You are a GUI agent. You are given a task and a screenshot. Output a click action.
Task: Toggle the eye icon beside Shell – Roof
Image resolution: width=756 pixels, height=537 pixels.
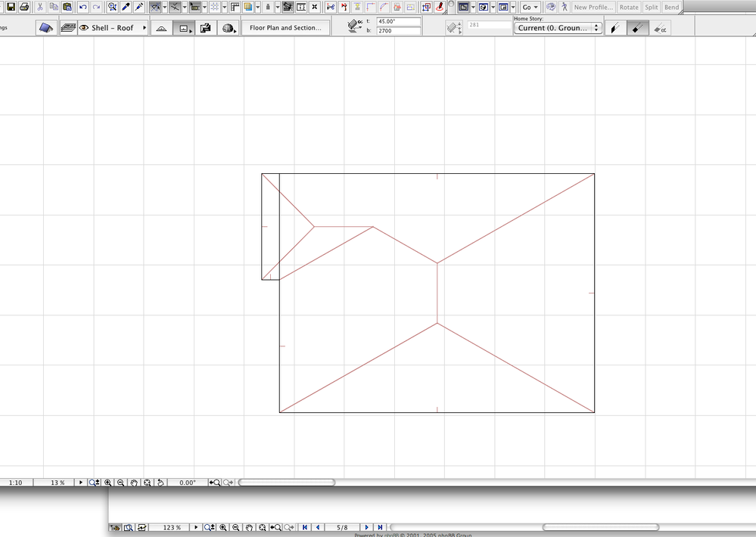(83, 27)
